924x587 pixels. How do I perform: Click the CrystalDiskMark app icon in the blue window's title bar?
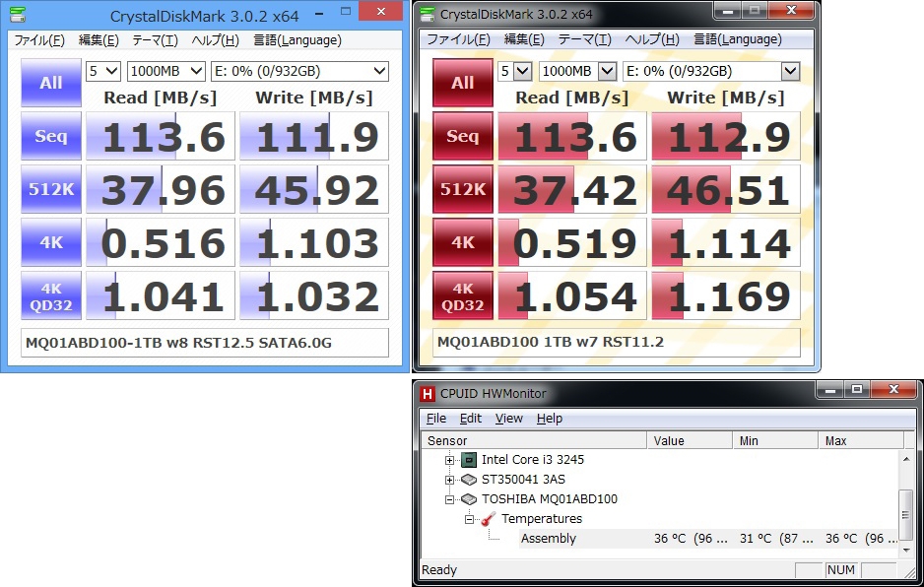(x=19, y=14)
